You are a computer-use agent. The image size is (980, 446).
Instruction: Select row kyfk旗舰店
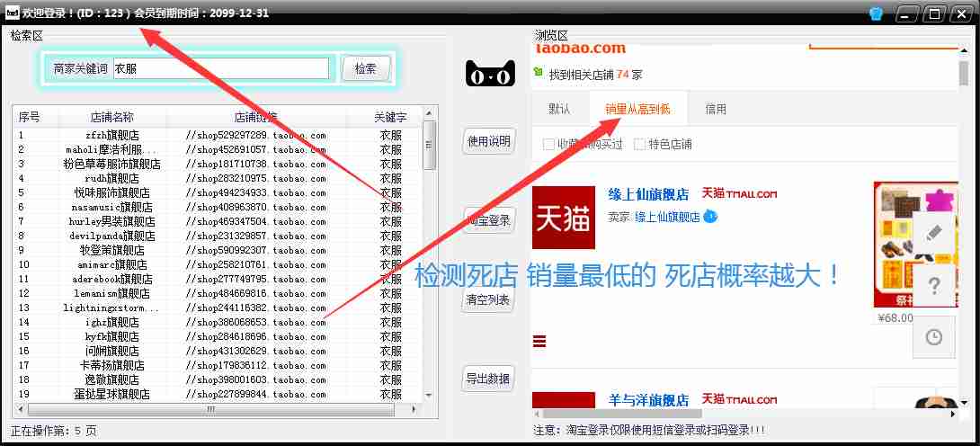tap(218, 336)
